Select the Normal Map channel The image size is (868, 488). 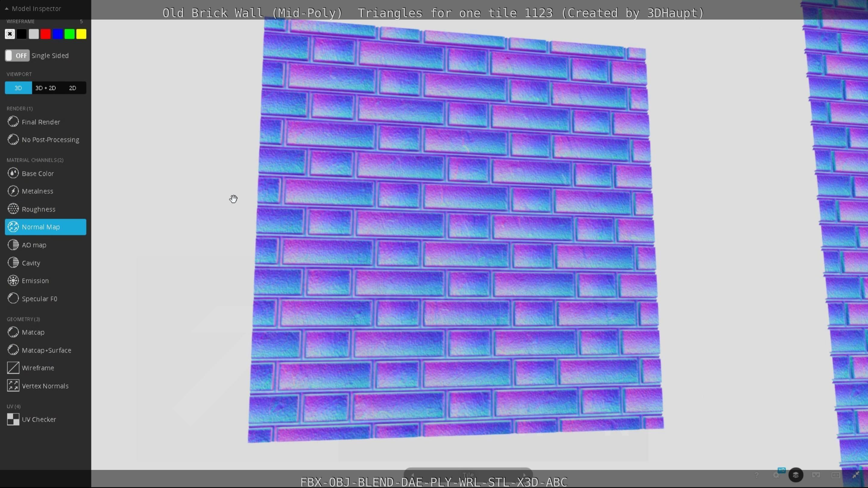[x=46, y=227]
